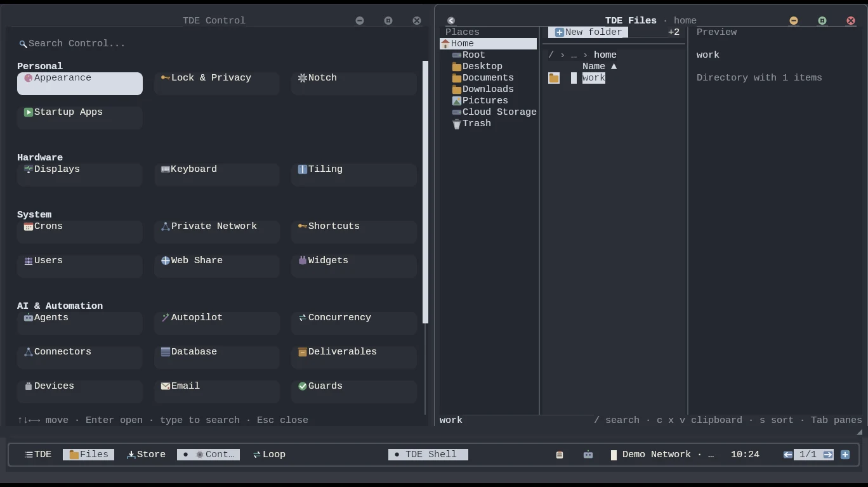Open the clipboard tray icon
Image resolution: width=868 pixels, height=487 pixels.
(x=560, y=455)
